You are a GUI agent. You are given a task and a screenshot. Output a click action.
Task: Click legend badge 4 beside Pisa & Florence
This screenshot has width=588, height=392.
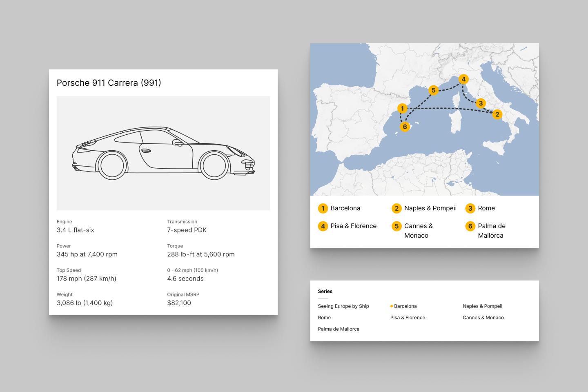point(323,226)
